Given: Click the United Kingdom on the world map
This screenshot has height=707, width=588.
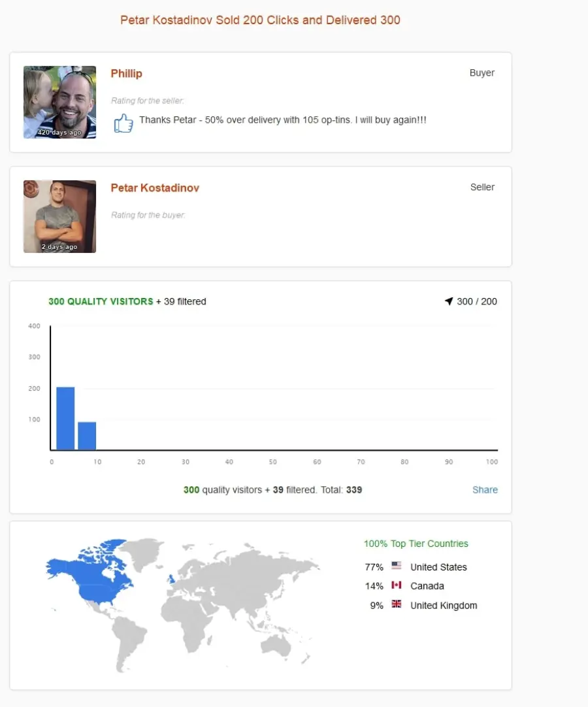Looking at the screenshot, I should click(x=171, y=579).
